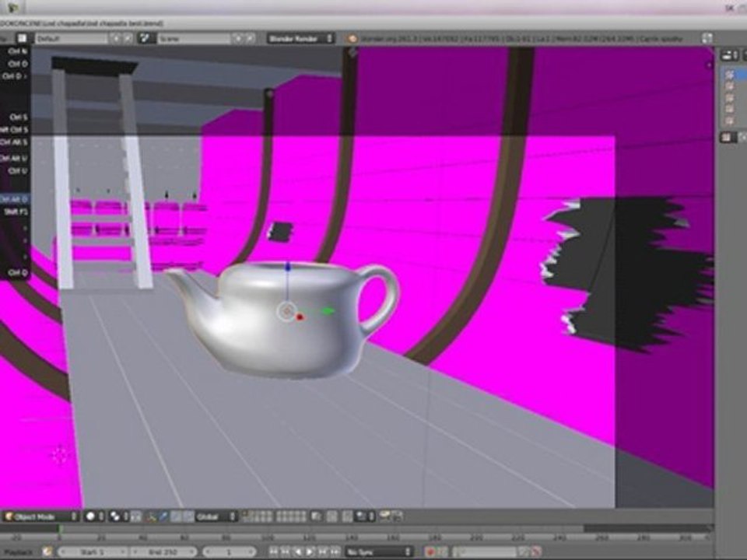
Task: Choose the Ctrl Q quit menu entry
Action: coord(16,272)
